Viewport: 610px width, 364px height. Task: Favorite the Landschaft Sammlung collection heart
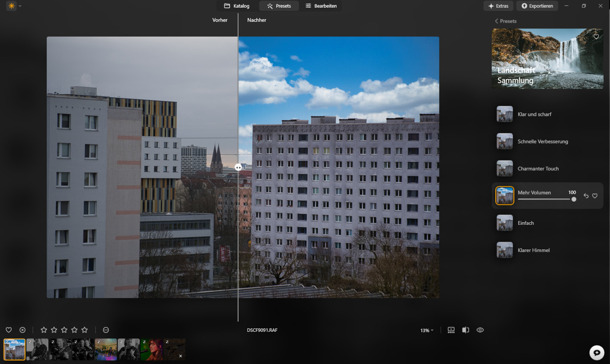[596, 37]
